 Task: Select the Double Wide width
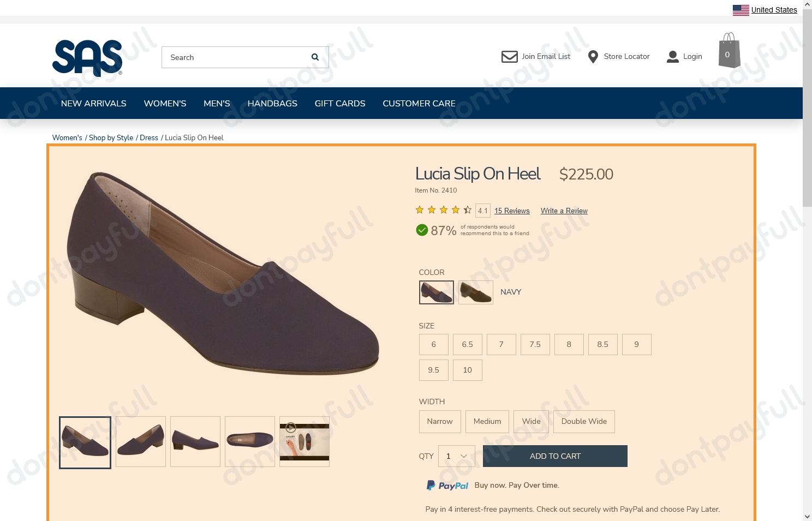[x=583, y=421]
